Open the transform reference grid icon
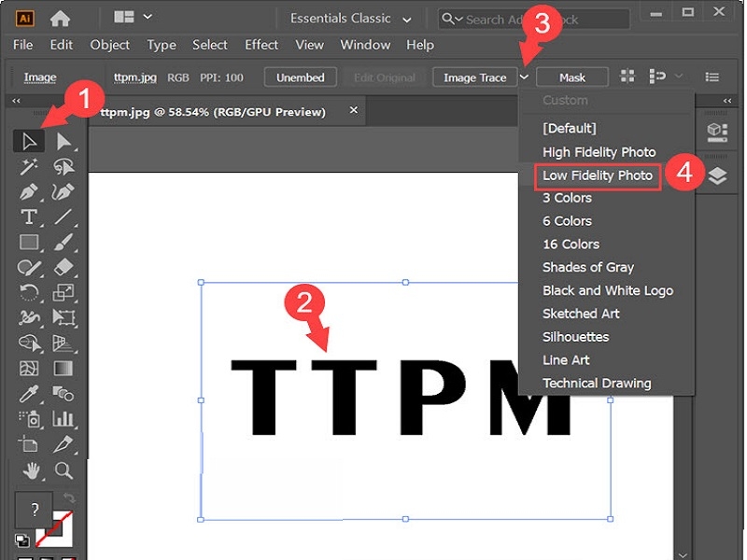 coord(627,76)
